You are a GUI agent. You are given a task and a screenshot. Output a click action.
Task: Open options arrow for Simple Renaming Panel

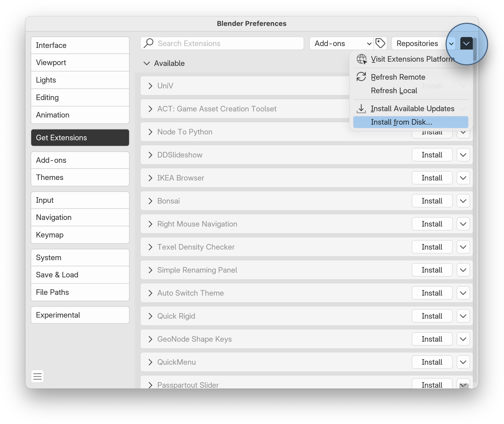(463, 270)
